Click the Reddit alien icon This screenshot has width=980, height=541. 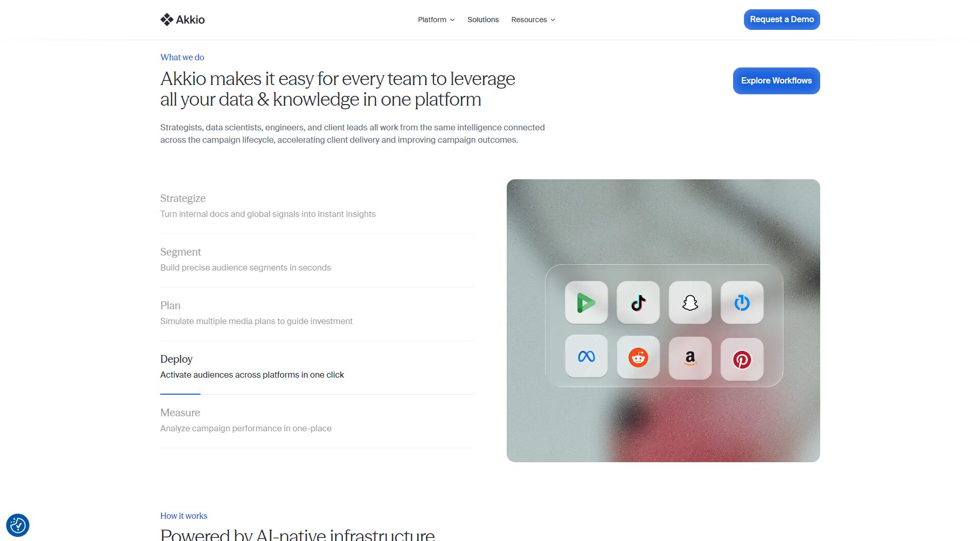(x=638, y=358)
